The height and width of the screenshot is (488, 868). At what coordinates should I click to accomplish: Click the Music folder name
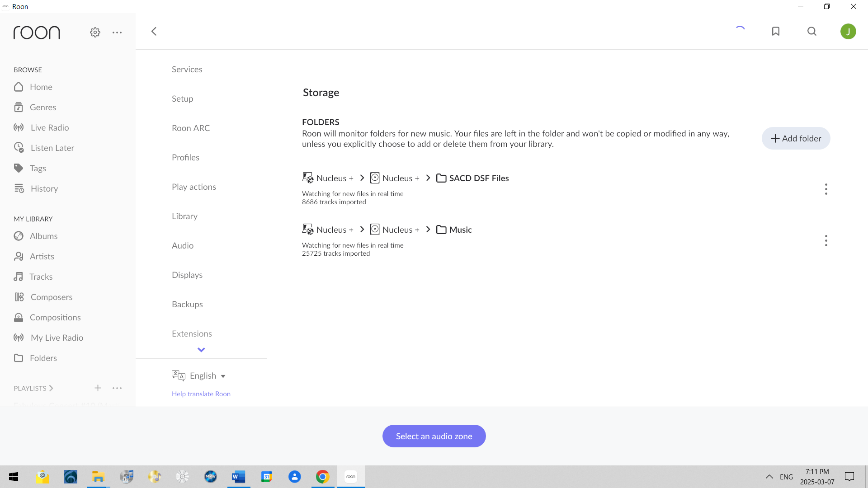tap(460, 230)
